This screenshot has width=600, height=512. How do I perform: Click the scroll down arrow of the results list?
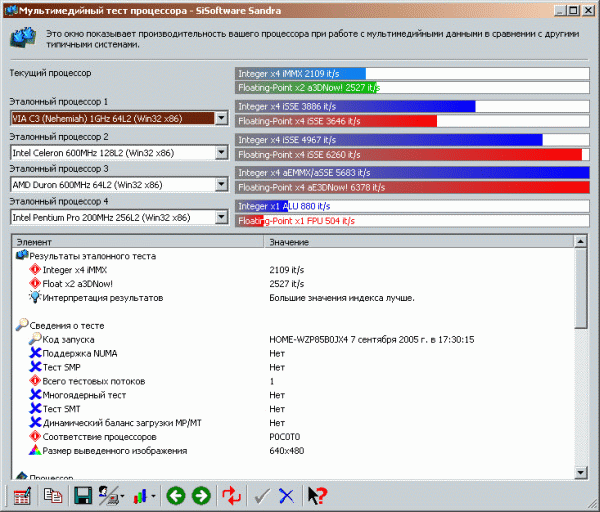(x=580, y=473)
